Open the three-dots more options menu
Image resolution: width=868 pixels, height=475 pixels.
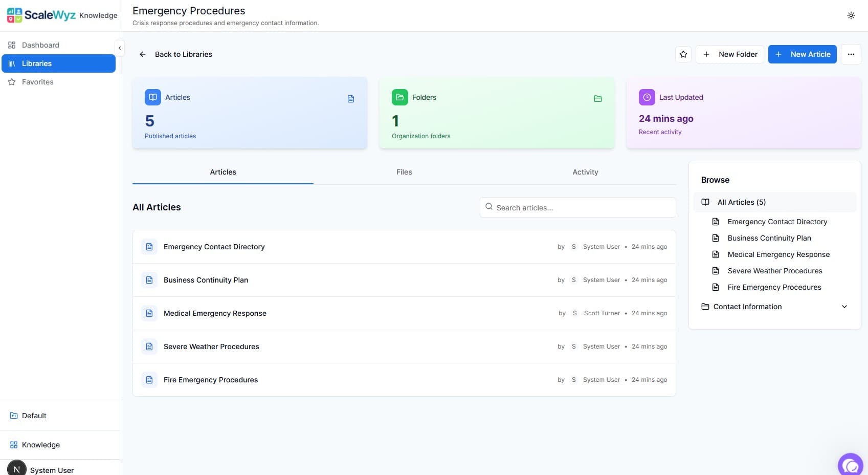pos(851,54)
